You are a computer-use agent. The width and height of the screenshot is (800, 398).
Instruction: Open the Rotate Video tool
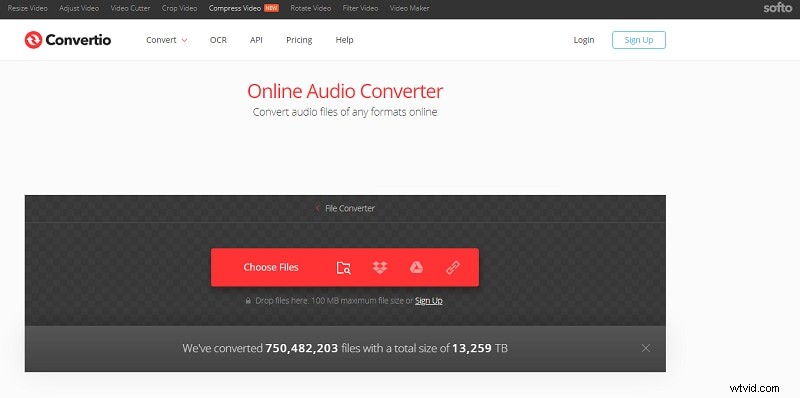[x=311, y=8]
